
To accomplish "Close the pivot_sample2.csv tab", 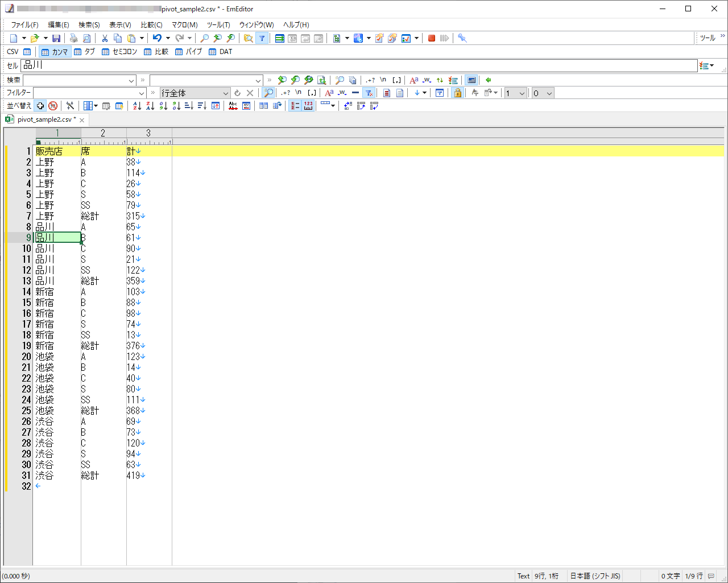I will (82, 120).
